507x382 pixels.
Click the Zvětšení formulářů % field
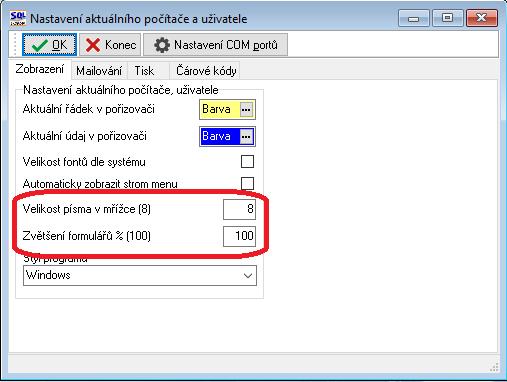239,236
